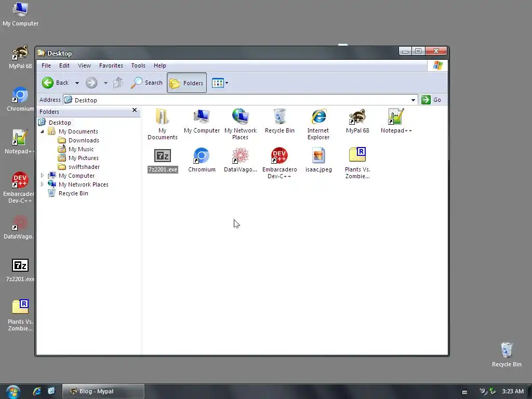532x399 pixels.
Task: Click My Computer icon on desktop background
Action: click(x=20, y=14)
